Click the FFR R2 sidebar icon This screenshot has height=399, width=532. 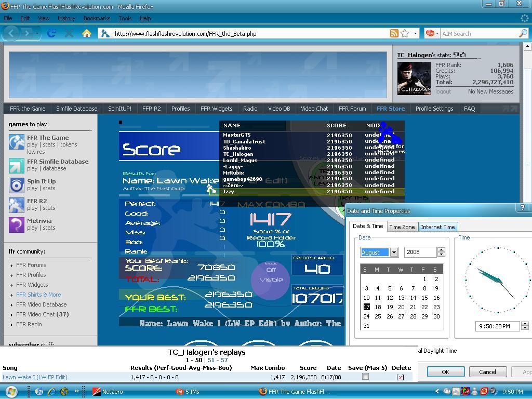point(16,205)
